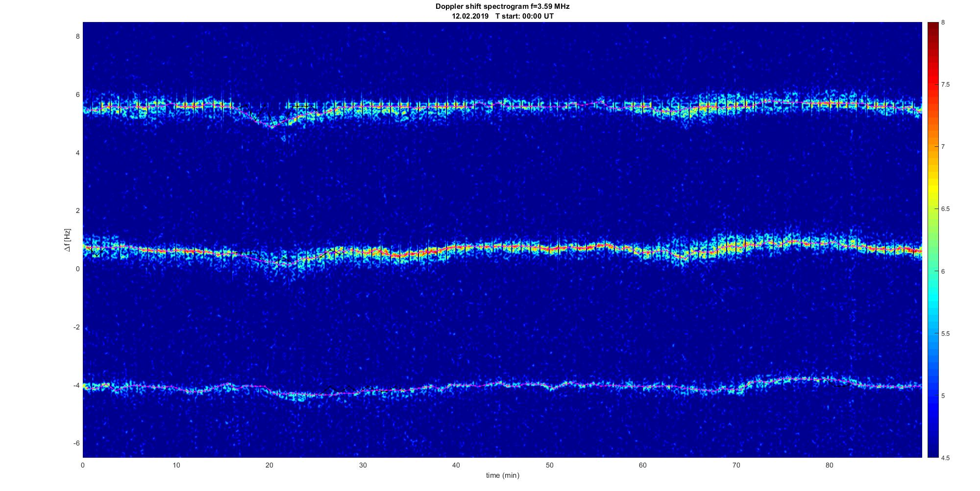Click the colorbar tick label '7.5'

(x=946, y=85)
